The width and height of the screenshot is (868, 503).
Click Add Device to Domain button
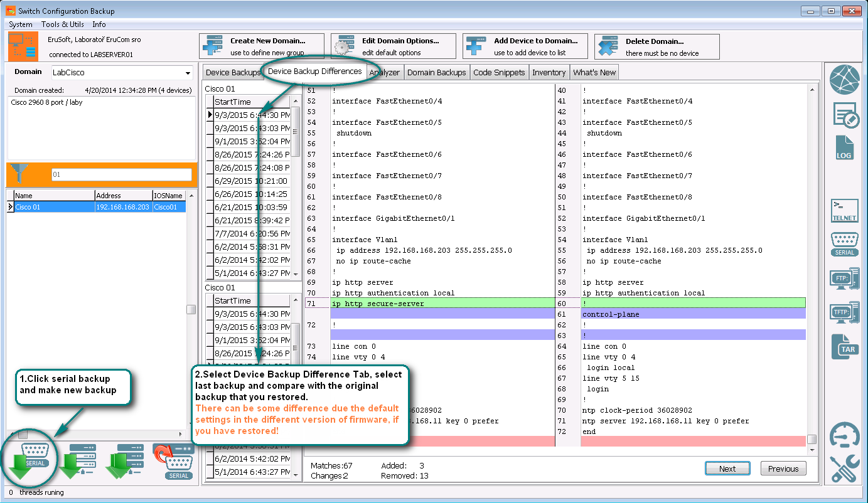click(525, 46)
